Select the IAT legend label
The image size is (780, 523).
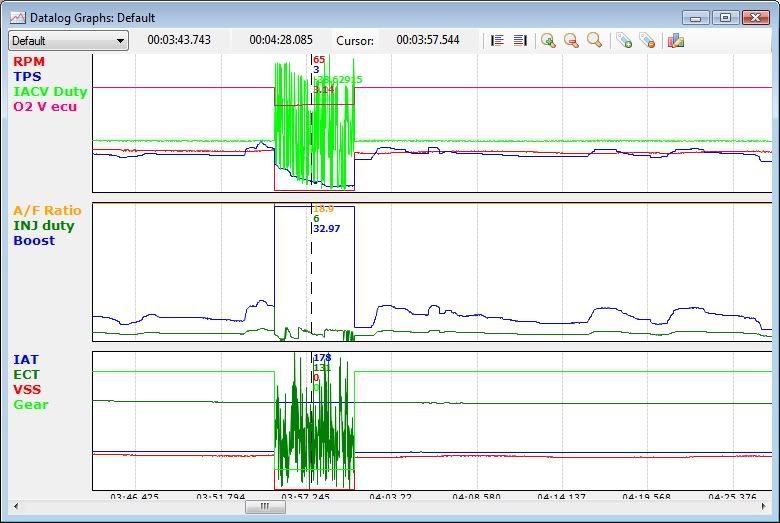pyautogui.click(x=25, y=360)
